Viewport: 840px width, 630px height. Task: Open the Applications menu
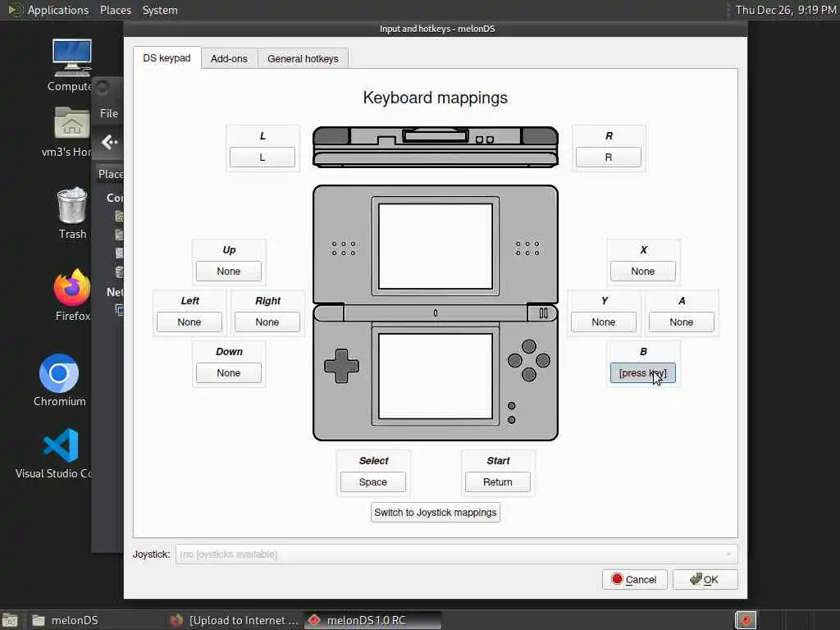coord(58,10)
